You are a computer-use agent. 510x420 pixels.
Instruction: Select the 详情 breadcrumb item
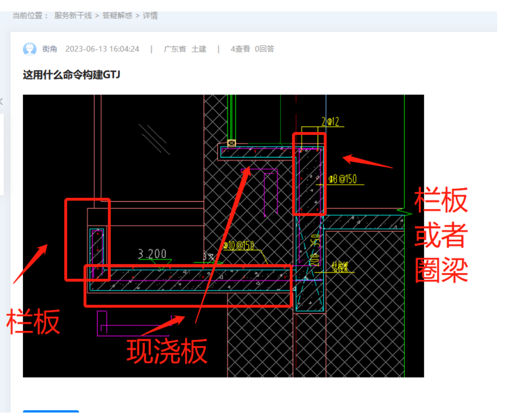(x=150, y=16)
